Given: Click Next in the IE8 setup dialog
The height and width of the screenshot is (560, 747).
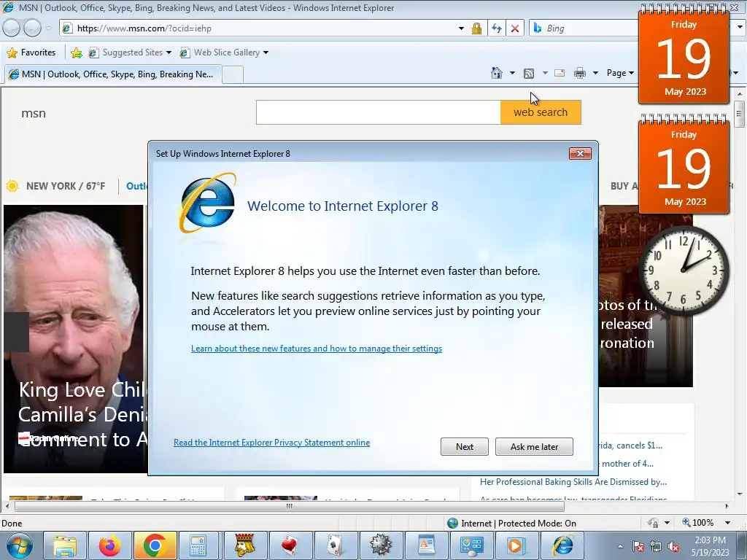Looking at the screenshot, I should click(x=465, y=447).
